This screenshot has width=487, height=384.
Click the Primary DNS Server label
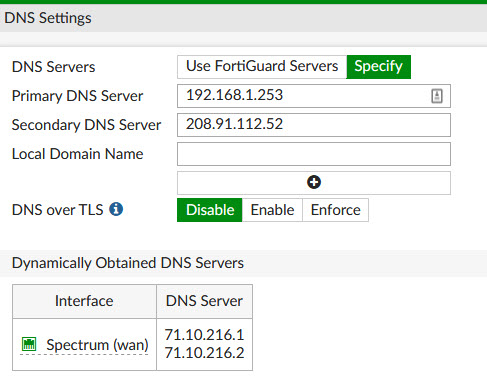tap(77, 96)
